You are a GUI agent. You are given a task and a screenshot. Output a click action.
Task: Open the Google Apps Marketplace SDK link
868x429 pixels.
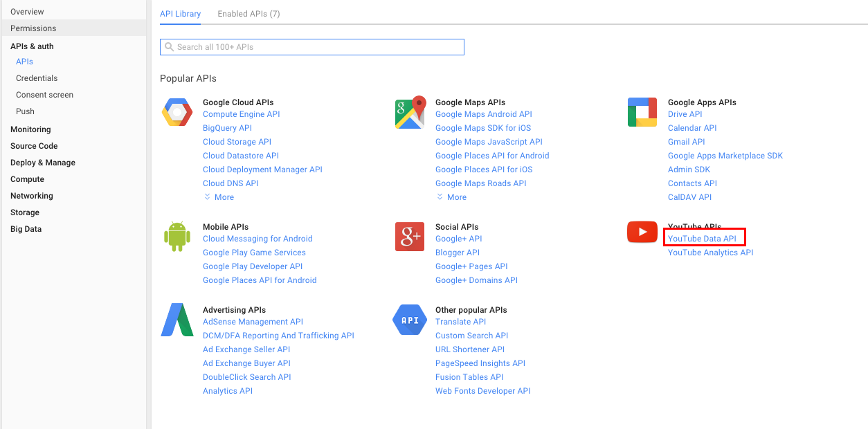[725, 156]
